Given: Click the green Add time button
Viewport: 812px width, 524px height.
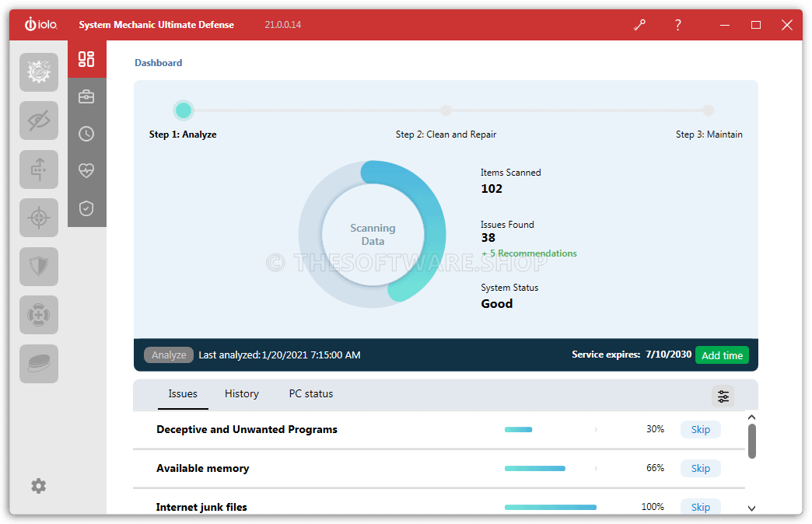Looking at the screenshot, I should coord(722,355).
